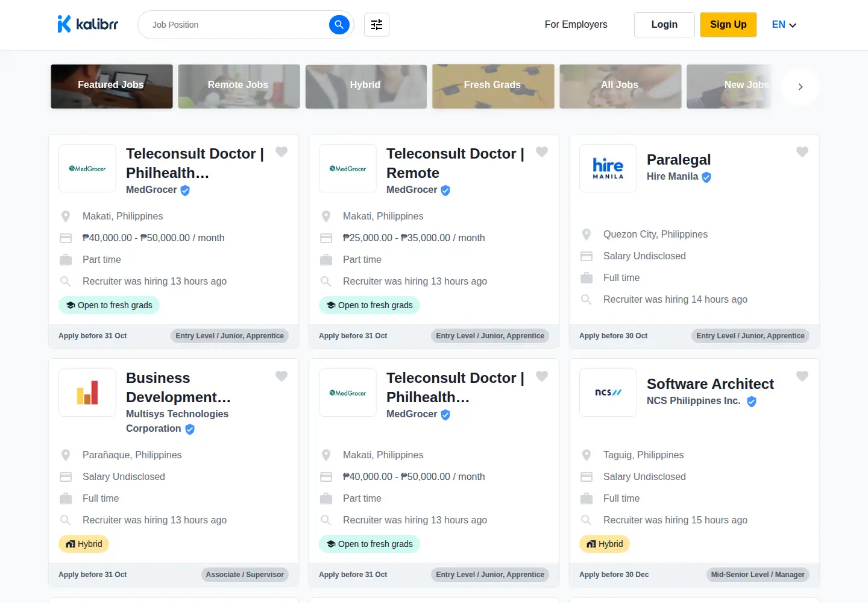Click the Hire Manila company logo
Viewport: 868px width, 603px height.
point(608,168)
